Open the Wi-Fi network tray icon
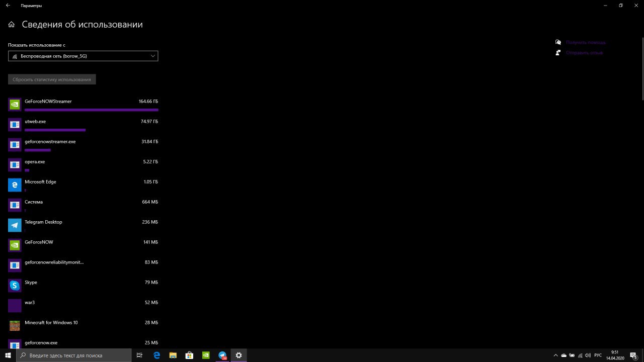The image size is (644, 362). [580, 355]
